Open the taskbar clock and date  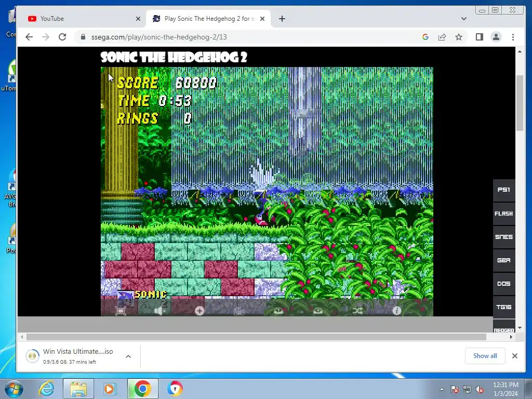click(x=506, y=389)
